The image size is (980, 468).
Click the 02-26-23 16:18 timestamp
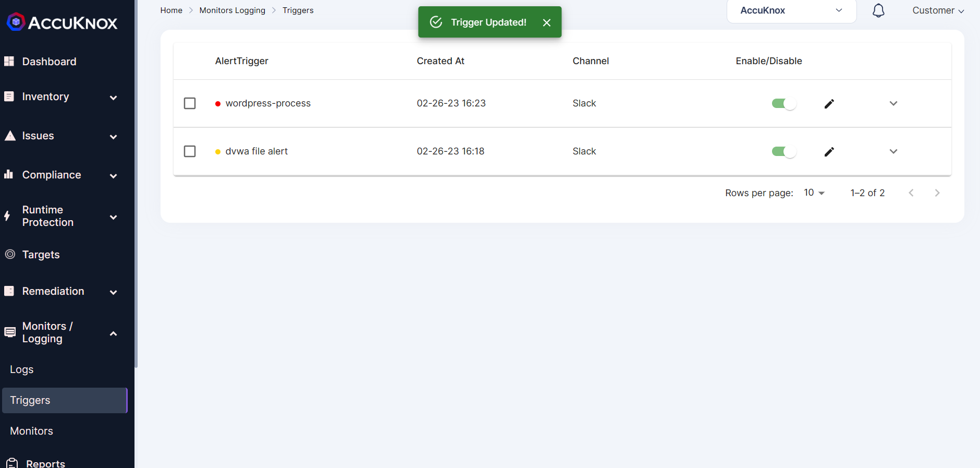click(x=451, y=151)
